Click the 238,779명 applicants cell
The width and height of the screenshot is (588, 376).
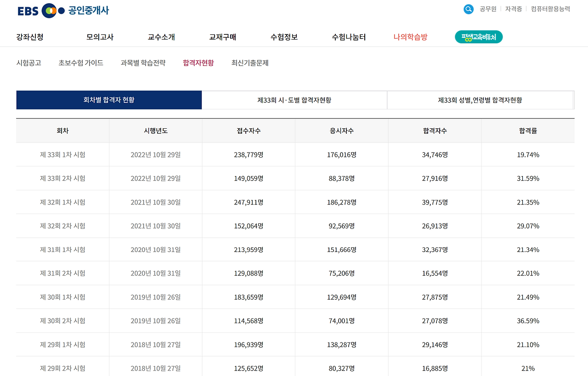[249, 155]
